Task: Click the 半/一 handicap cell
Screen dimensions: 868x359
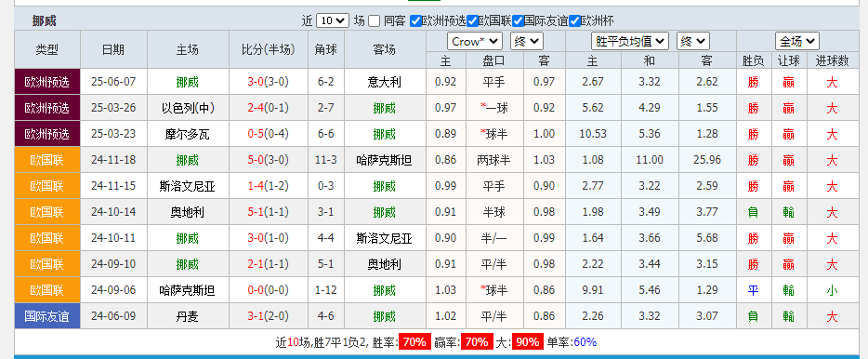Action: pos(494,239)
